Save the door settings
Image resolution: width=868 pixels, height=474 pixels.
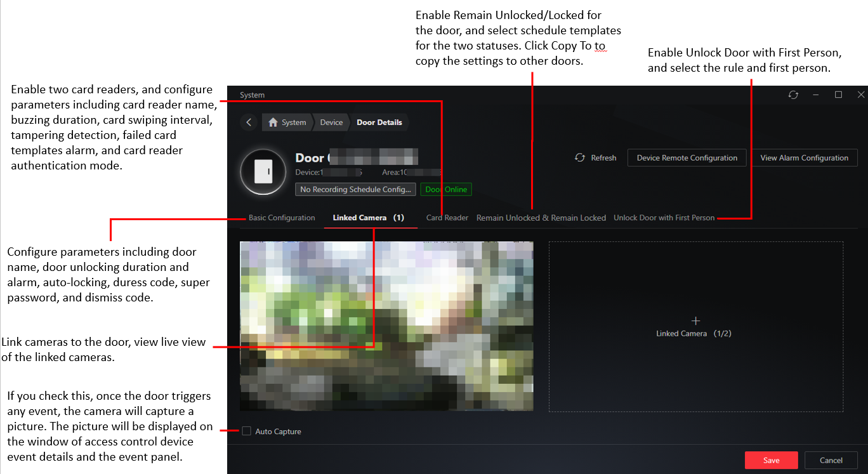click(x=772, y=460)
